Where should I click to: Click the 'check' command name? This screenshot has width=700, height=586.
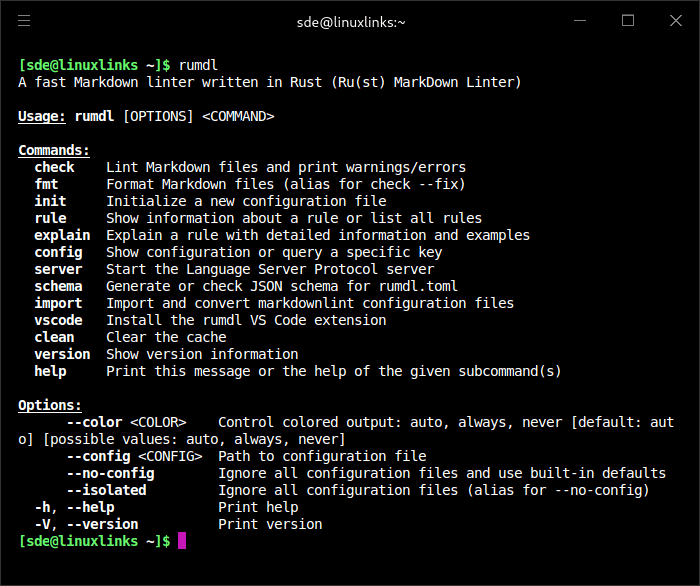coord(54,167)
